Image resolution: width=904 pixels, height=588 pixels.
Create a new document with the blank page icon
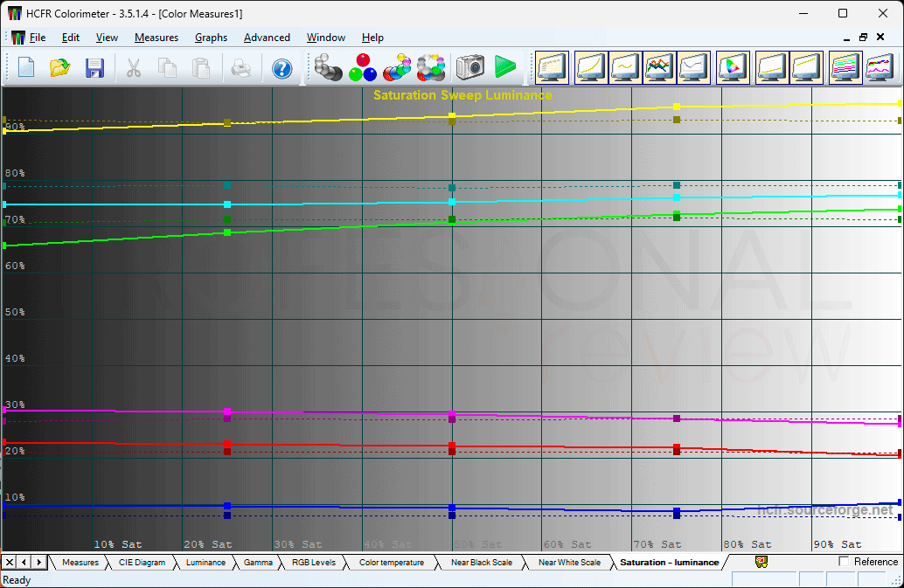26,68
